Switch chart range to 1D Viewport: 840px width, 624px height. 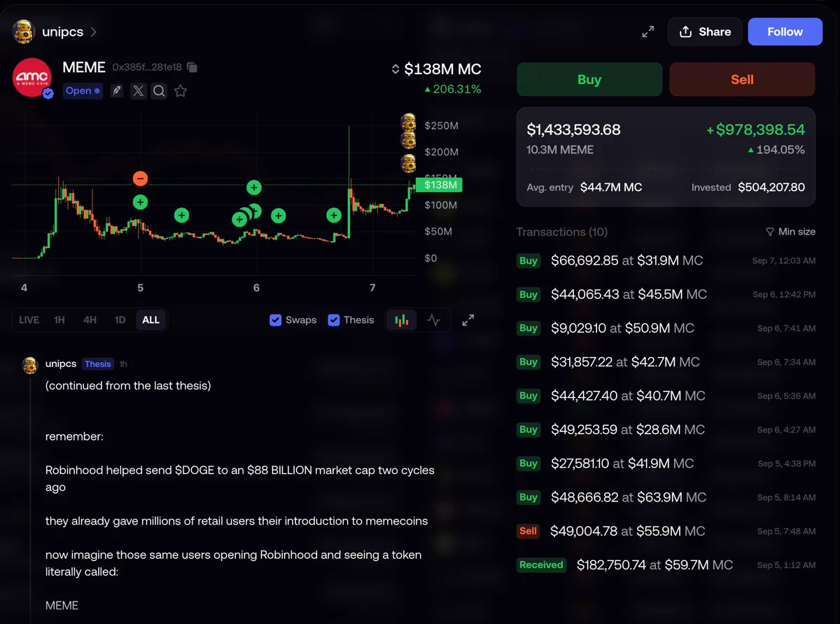pos(120,320)
